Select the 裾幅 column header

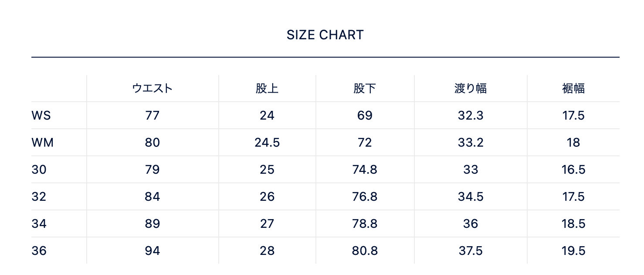[x=573, y=89]
